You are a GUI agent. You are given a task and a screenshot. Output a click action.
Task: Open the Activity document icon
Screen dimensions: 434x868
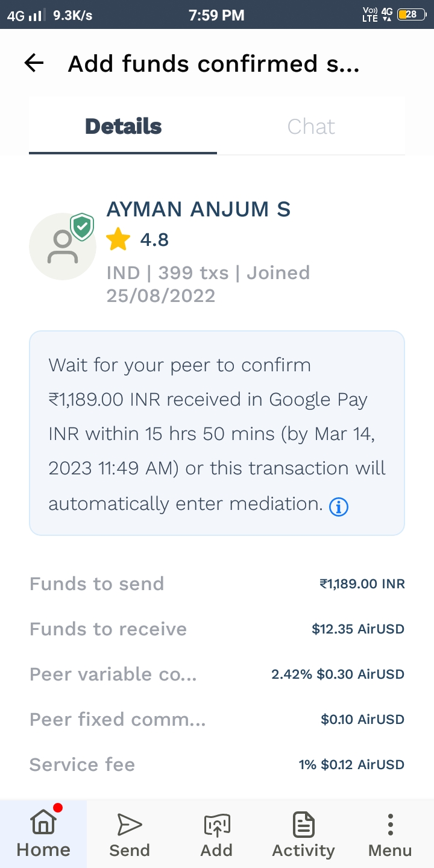303,825
